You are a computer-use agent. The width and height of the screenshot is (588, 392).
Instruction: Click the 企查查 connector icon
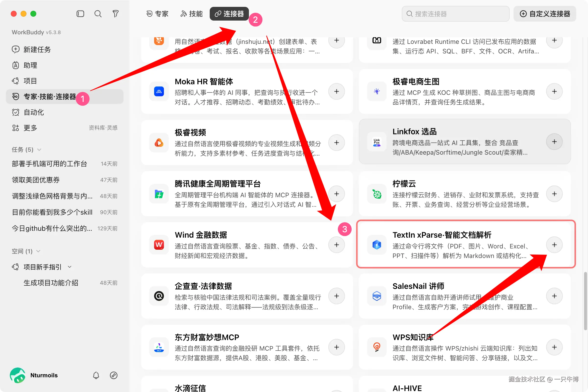coord(159,296)
